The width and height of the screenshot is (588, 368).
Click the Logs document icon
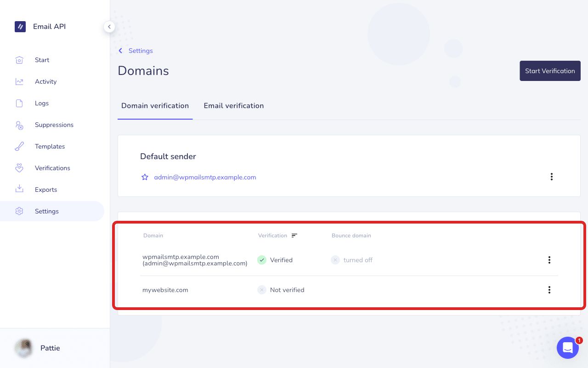[19, 103]
